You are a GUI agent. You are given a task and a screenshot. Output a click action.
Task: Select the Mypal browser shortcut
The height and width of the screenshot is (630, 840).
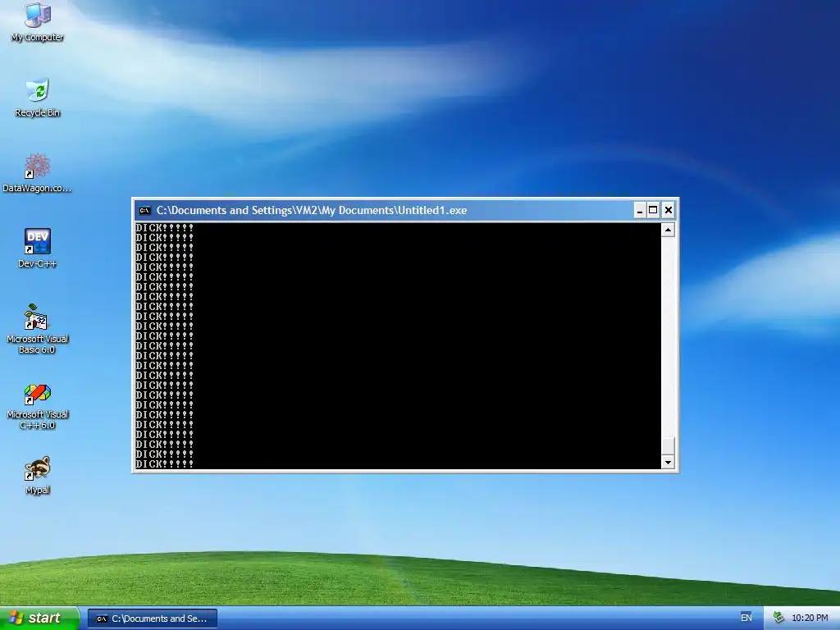(38, 476)
